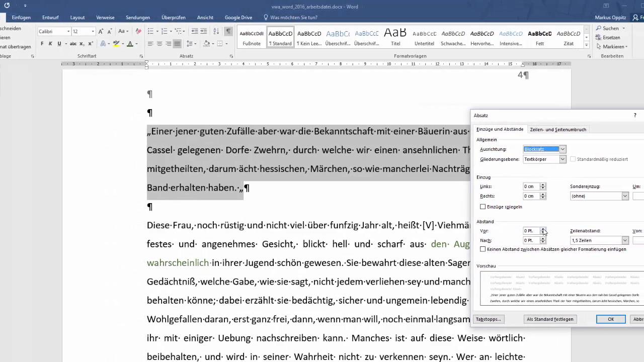Click Ersetzen replace command
The width and height of the screenshot is (644, 362).
pos(608,37)
